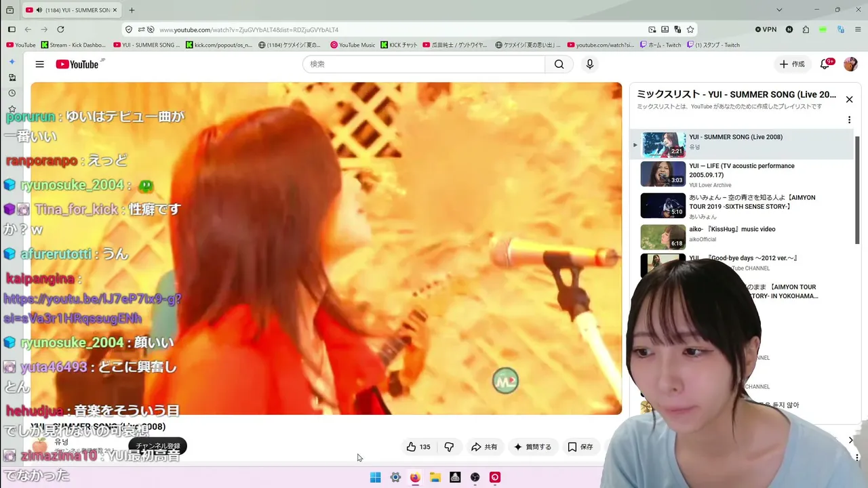Save the video with 保存 button
Screen dimensions: 868x488
point(580,447)
